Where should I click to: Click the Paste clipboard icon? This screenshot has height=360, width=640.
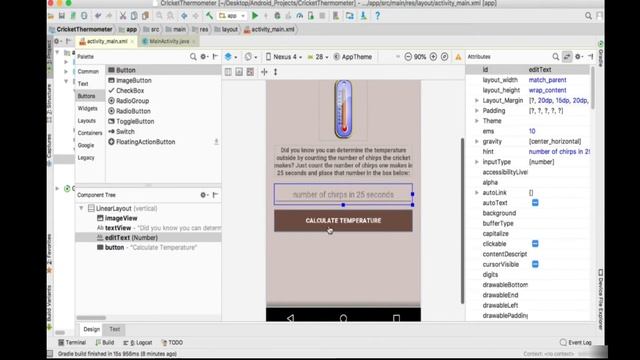pyautogui.click(x=145, y=16)
